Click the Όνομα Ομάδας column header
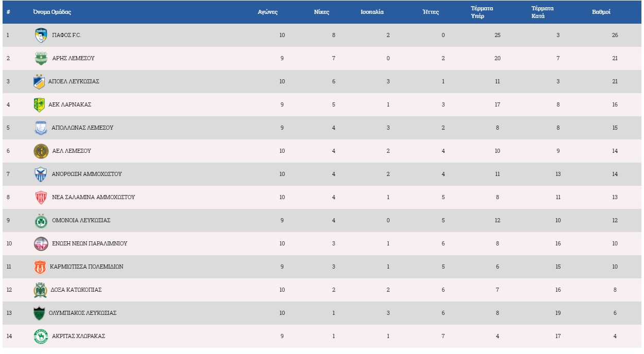 pos(52,12)
